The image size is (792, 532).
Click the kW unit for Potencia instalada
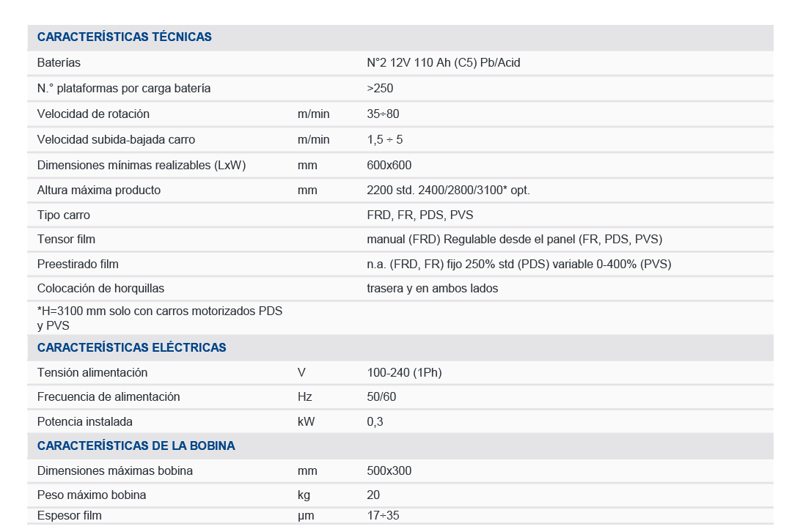[x=306, y=422]
